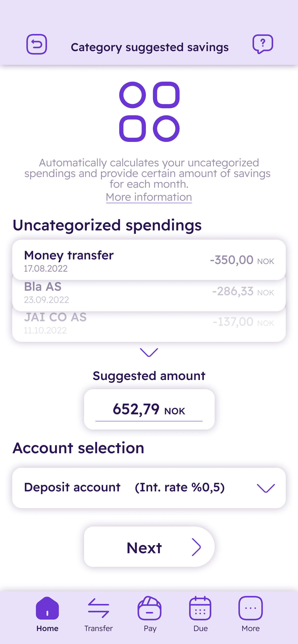The image size is (298, 644).
Task: Open the Transfer arrows icon
Action: 98,608
